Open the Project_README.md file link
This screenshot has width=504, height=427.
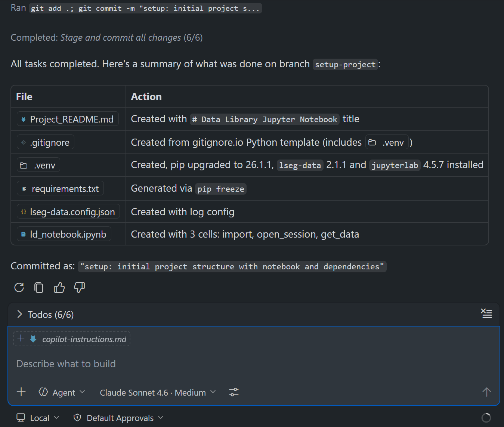coord(68,119)
